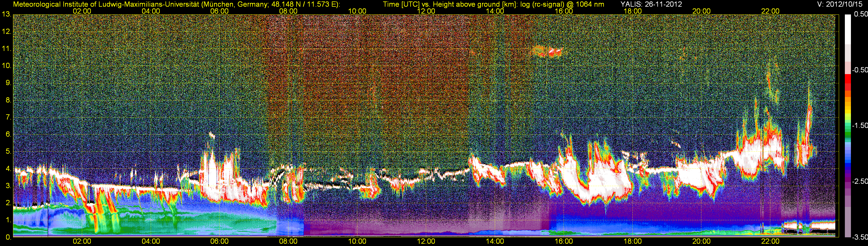Click the 20:00 label on the top time axis

(x=702, y=11)
